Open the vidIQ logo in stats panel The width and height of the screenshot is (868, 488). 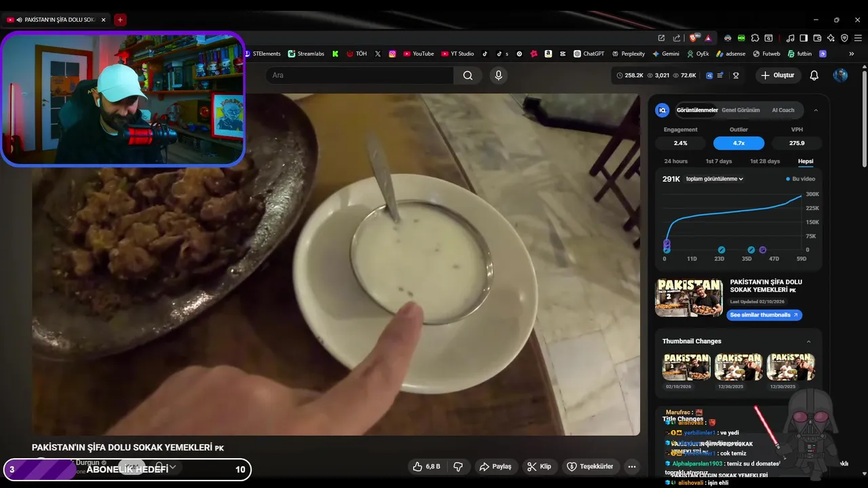663,110
